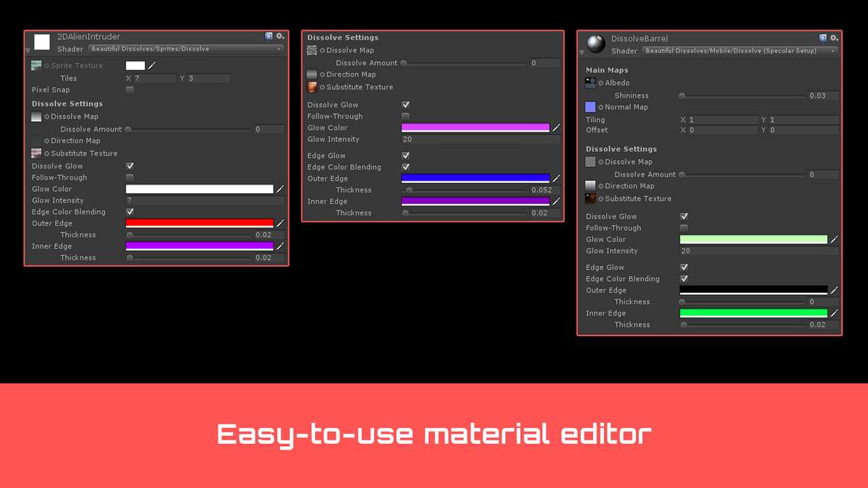Open red Outer Edge color swatch
This screenshot has height=488, width=868.
(x=200, y=223)
